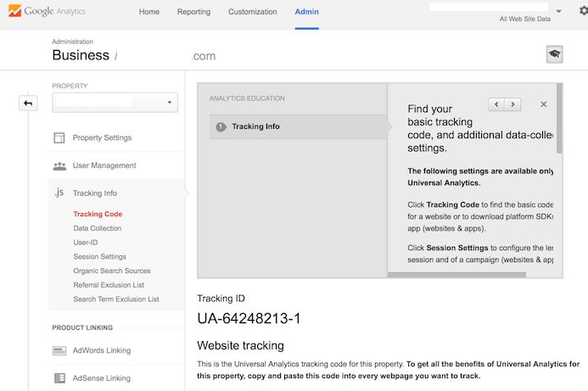Viewport: 588px width, 391px height.
Task: Open the Property dropdown selector
Action: click(115, 103)
